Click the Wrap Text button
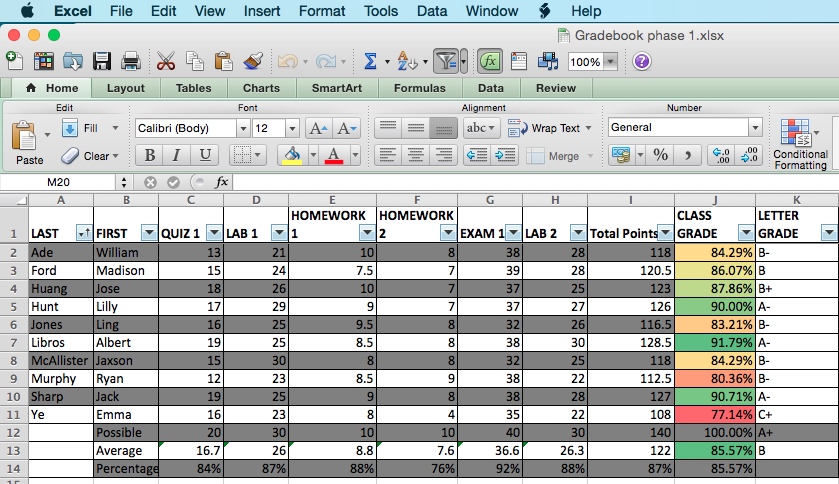The height and width of the screenshot is (484, 839). pyautogui.click(x=545, y=128)
